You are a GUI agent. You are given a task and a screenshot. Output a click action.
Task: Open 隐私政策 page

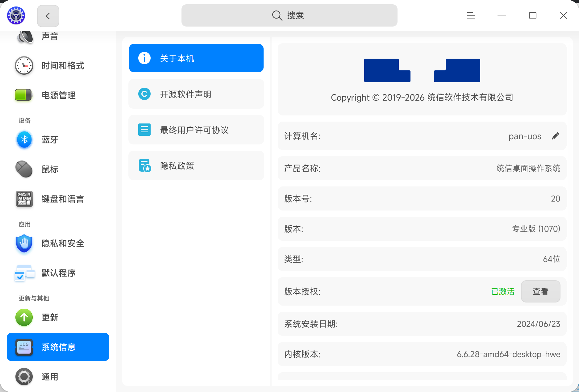[196, 165]
